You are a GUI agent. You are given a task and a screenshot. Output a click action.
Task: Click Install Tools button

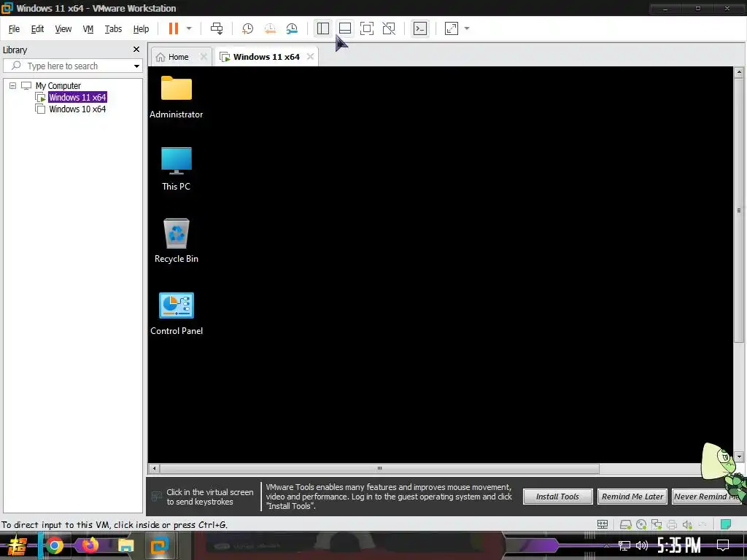click(557, 497)
